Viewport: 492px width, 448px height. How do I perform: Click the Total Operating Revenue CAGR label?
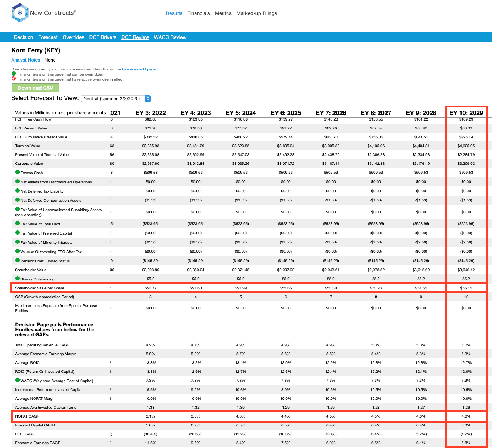(x=42, y=345)
